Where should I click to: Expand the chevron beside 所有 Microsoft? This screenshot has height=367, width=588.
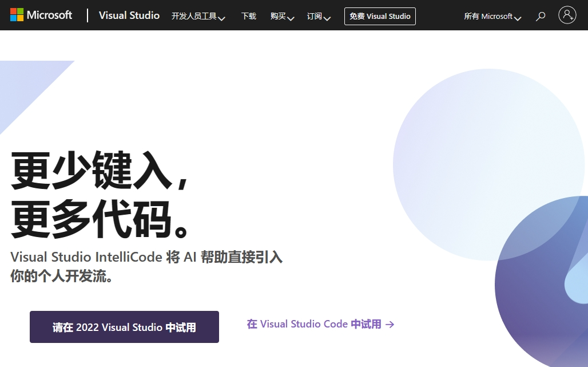point(518,19)
